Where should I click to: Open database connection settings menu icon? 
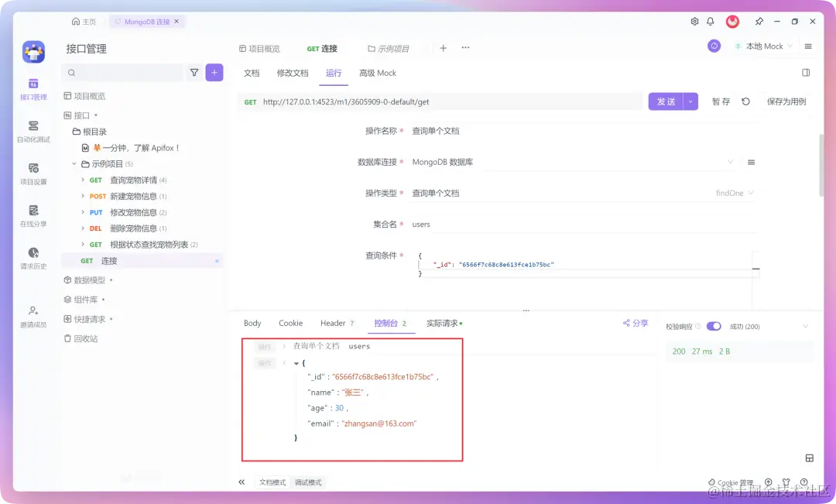click(x=751, y=162)
